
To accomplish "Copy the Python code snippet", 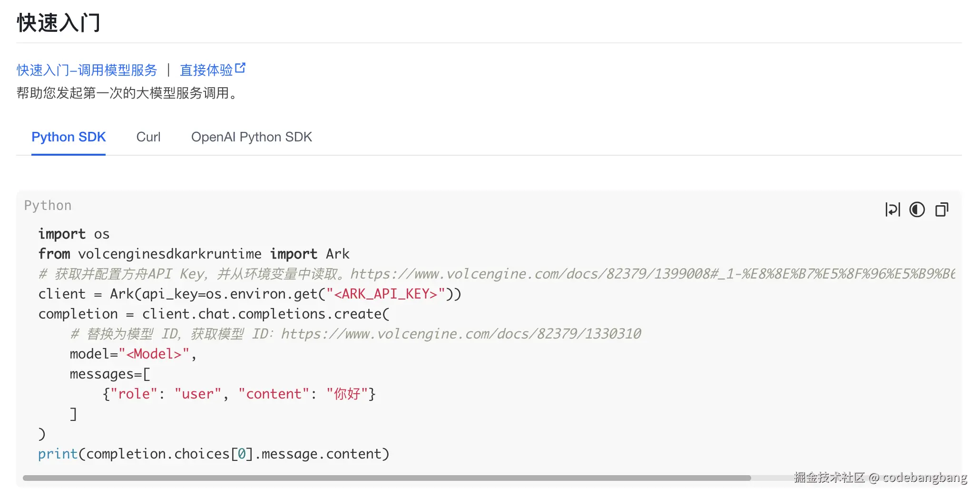I will click(x=942, y=209).
